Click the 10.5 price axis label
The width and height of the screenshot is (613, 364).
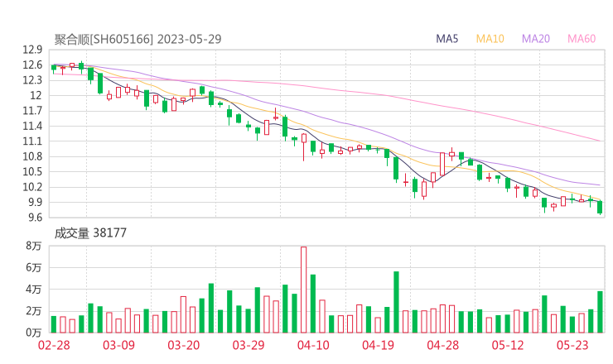[x=32, y=172]
